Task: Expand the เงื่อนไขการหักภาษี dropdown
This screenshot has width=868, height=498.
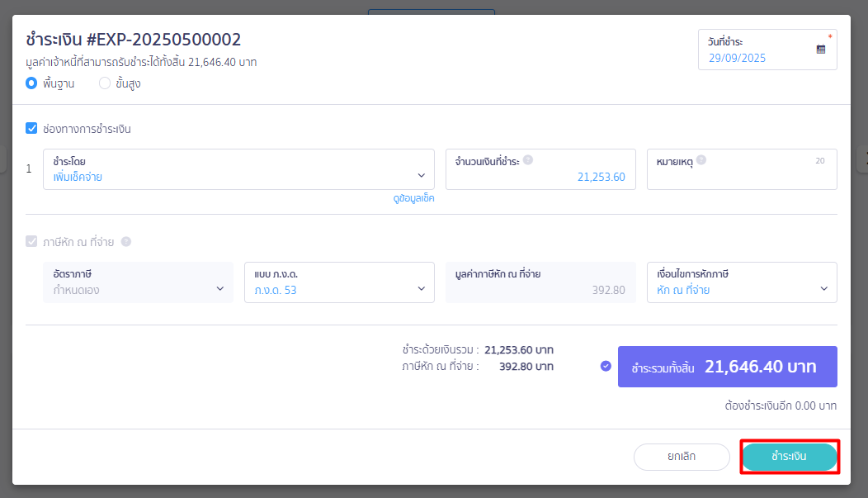Action: click(741, 282)
